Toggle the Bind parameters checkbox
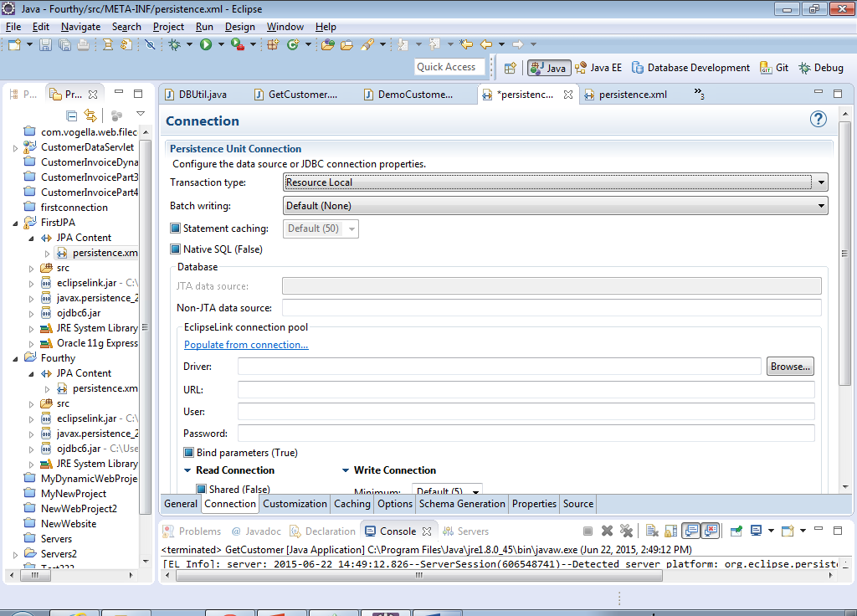Screen dimensions: 857x616 click(x=189, y=453)
